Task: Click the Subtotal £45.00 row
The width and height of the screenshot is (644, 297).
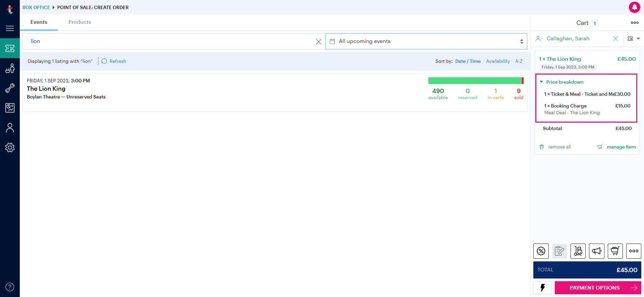Action: [587, 128]
